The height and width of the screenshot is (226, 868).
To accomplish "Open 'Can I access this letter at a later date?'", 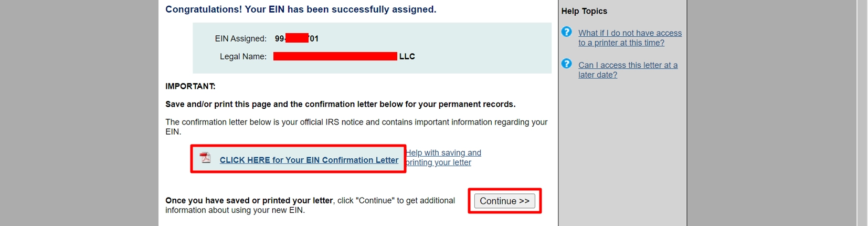I will point(628,70).
